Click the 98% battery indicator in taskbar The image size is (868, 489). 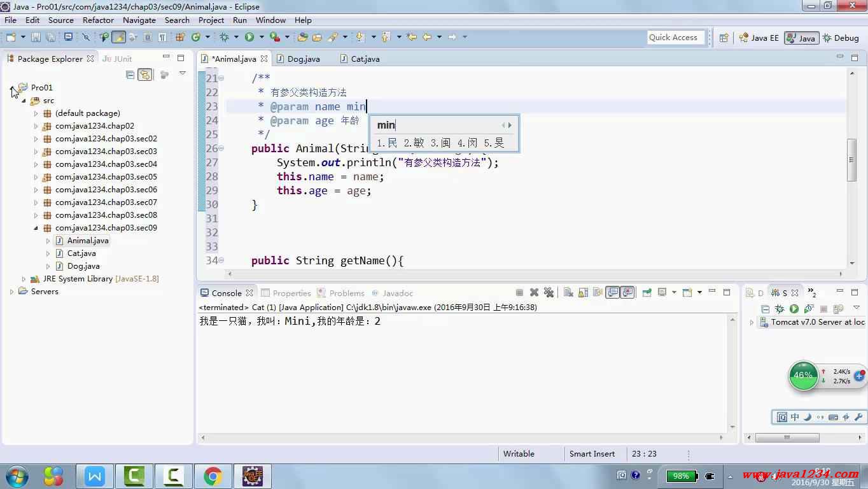tap(681, 476)
